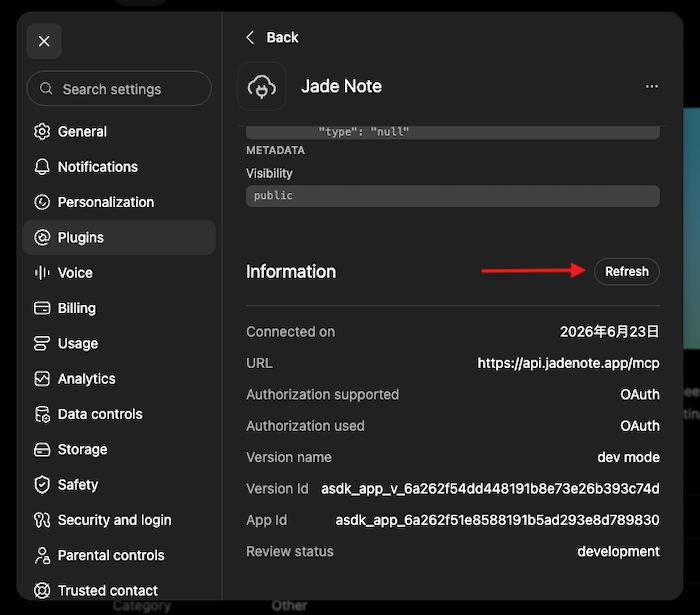Click the Parental controls person icon
The image size is (700, 615).
tap(42, 555)
